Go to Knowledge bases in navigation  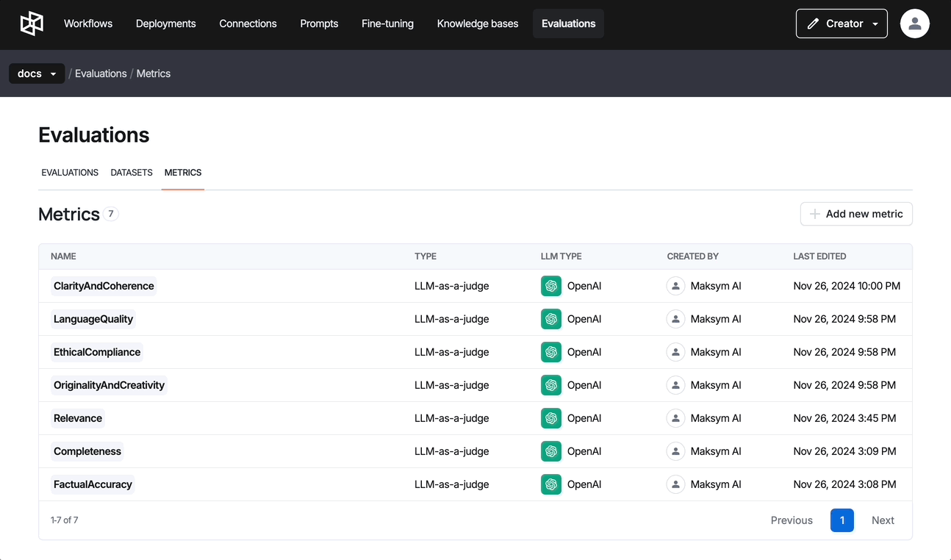point(477,24)
